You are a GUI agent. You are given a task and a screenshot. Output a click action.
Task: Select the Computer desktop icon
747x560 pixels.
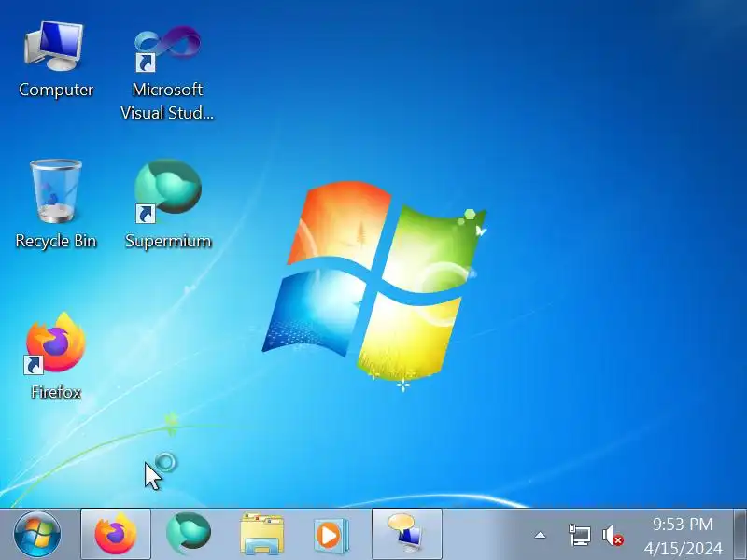(55, 59)
